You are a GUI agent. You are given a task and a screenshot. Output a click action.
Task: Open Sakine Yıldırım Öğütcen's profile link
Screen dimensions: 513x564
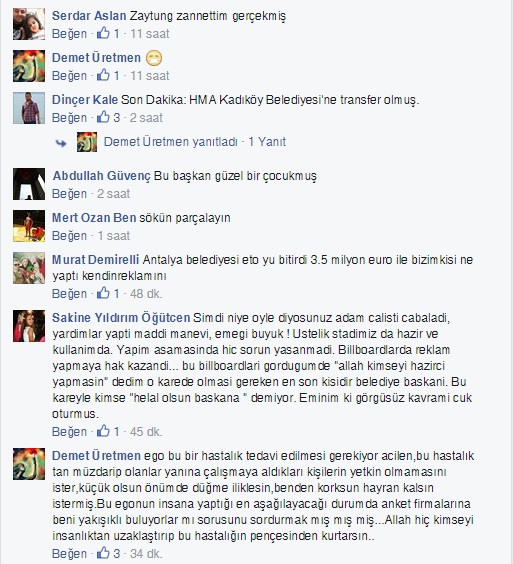click(x=121, y=318)
